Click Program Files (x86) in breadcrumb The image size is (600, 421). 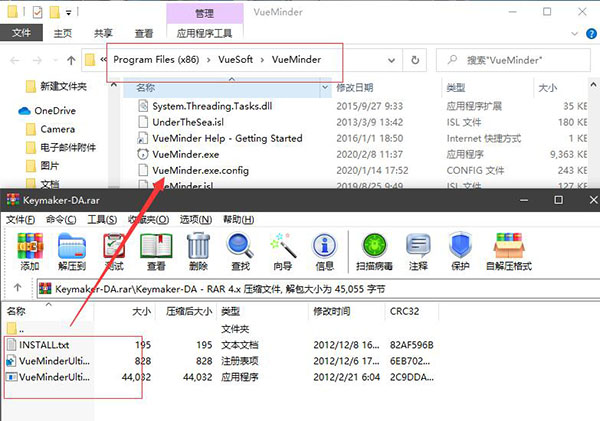point(156,60)
